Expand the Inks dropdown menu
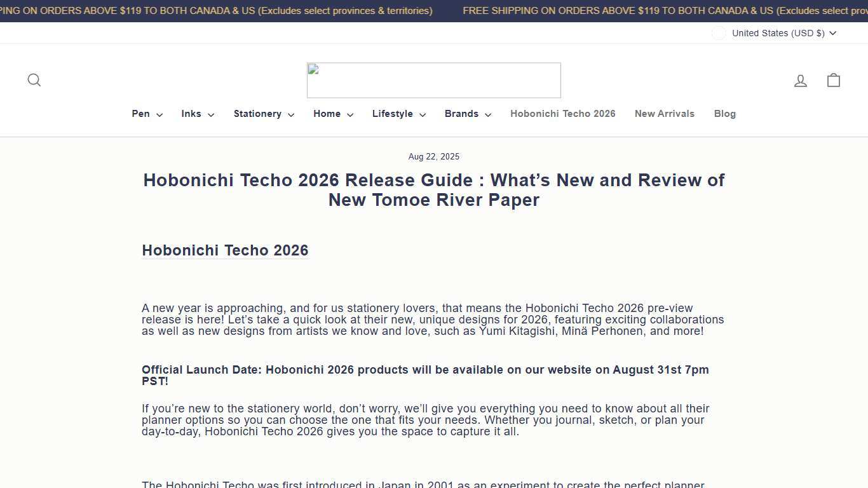 click(x=197, y=114)
